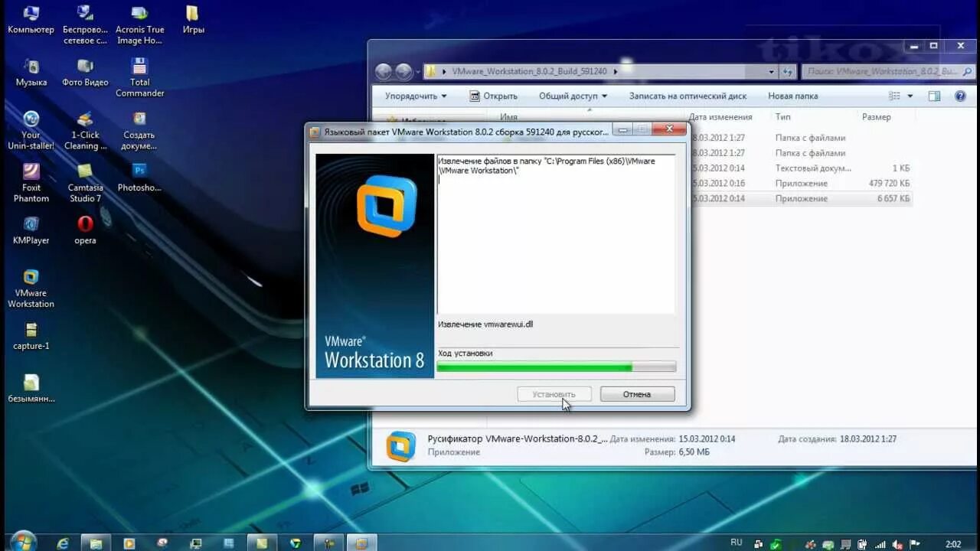980x551 pixels.
Task: Open Explorer help with question mark icon
Action: coord(960,96)
